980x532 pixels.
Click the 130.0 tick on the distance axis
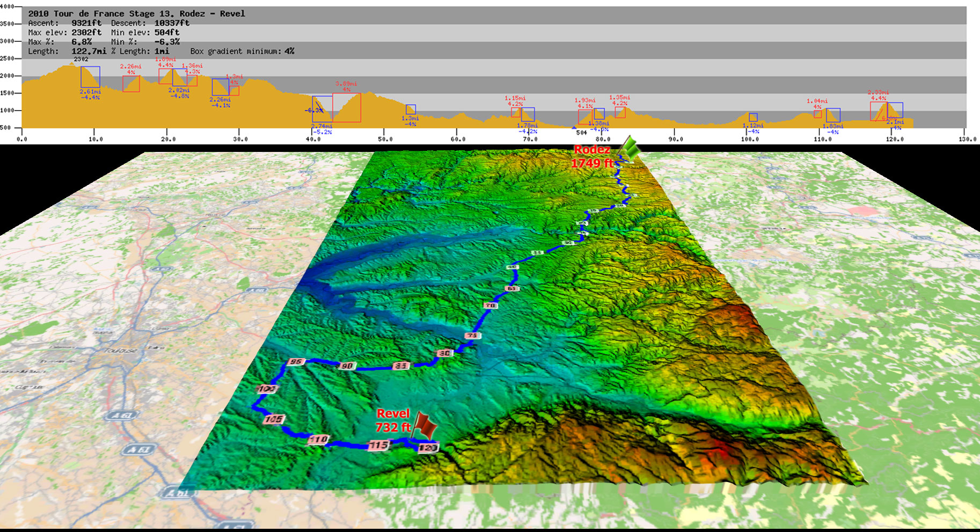(x=967, y=139)
